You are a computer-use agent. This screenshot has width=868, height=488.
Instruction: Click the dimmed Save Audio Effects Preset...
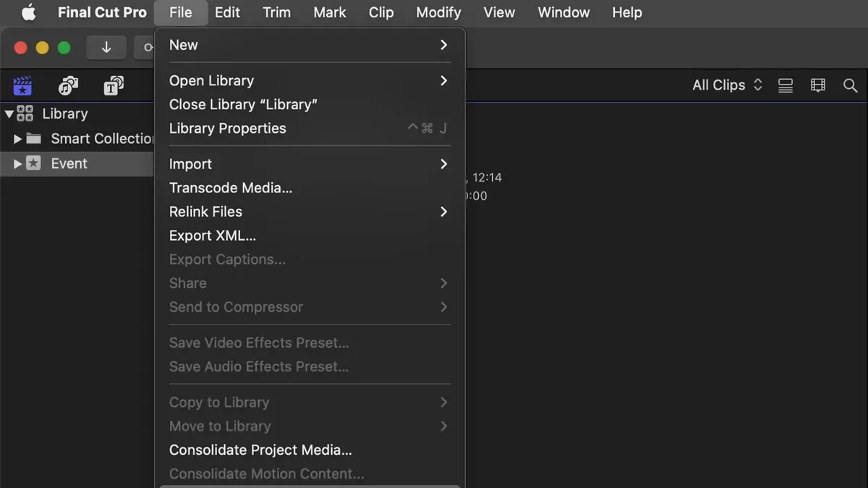[x=310, y=367]
